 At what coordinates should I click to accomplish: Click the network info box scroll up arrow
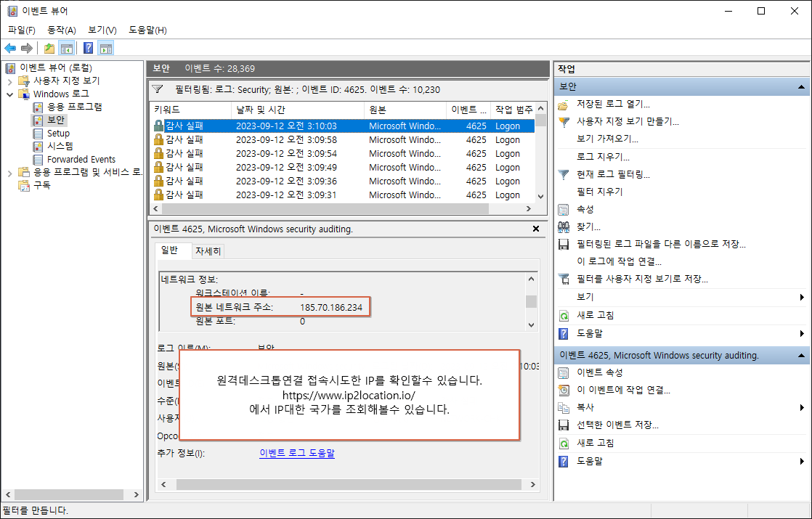[532, 279]
